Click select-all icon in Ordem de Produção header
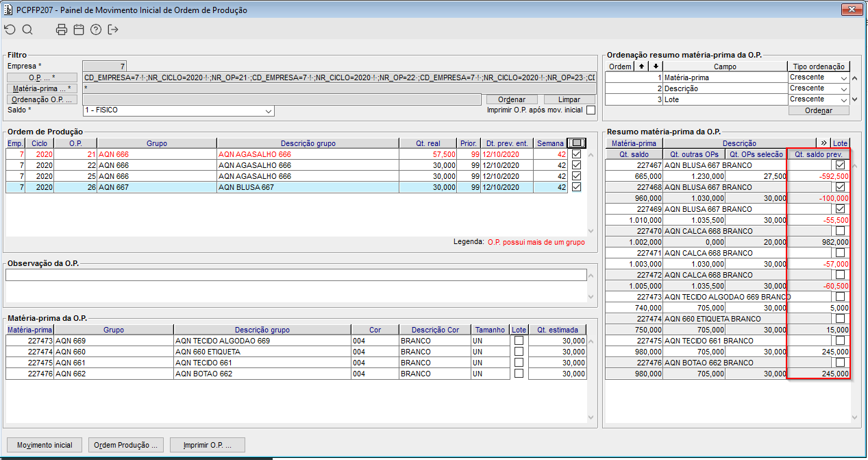 click(x=577, y=143)
